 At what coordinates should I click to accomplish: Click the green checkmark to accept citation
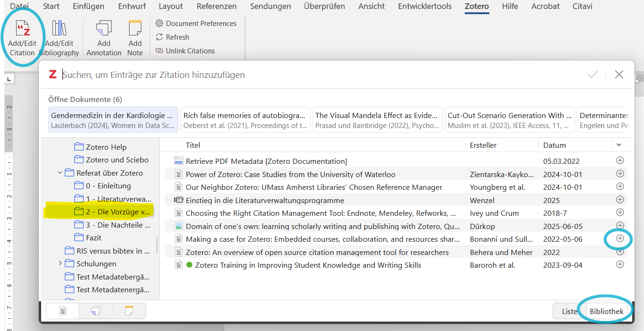click(x=592, y=75)
